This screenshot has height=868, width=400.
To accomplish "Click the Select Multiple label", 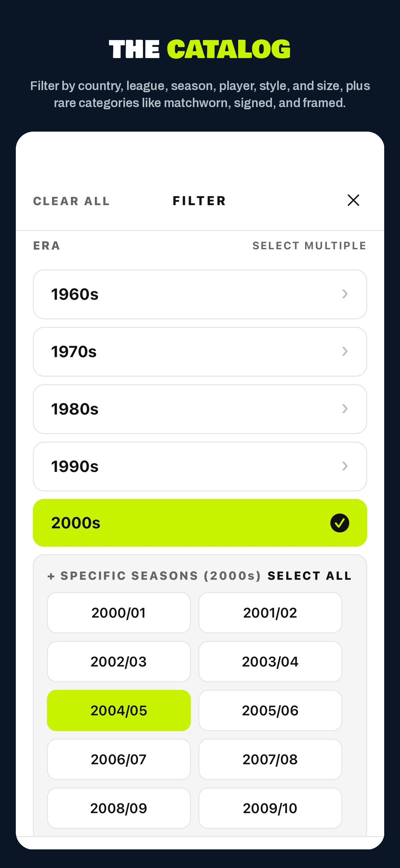I will tap(309, 246).
